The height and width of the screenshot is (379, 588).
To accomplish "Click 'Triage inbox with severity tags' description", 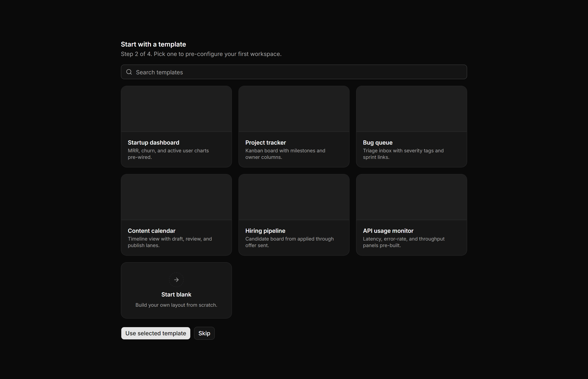I will point(403,154).
